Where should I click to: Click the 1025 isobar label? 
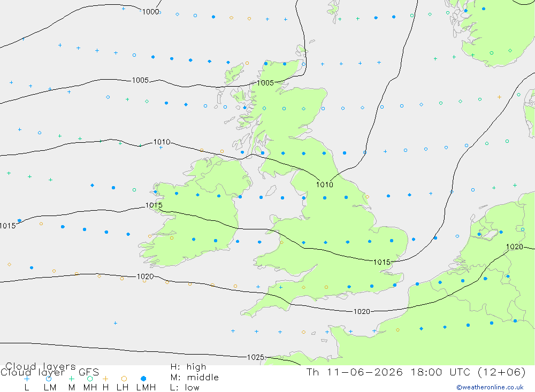[256, 357]
